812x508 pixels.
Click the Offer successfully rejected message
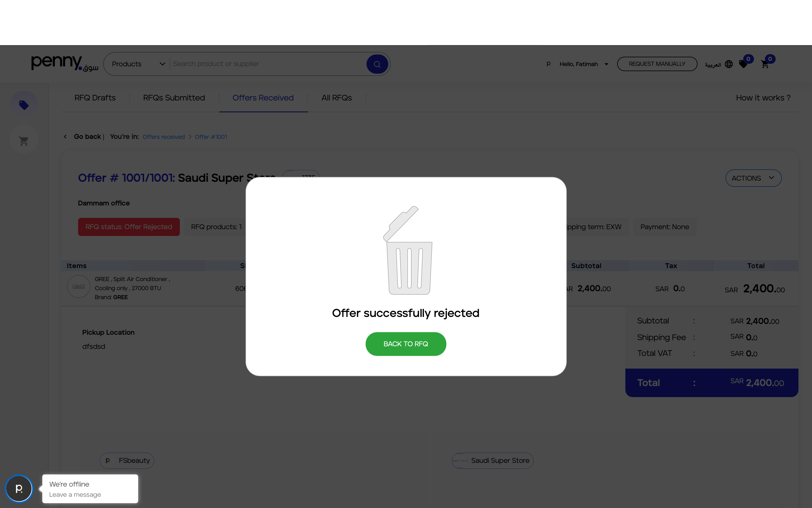(406, 313)
